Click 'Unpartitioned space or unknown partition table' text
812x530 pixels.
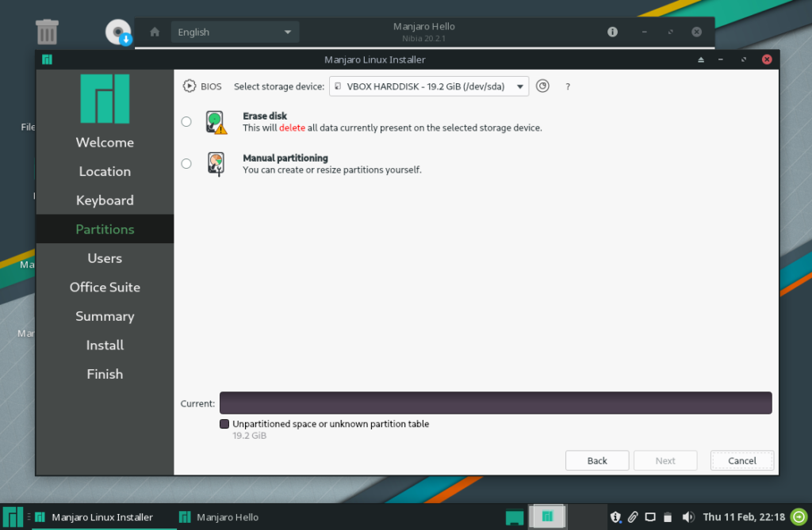331,424
